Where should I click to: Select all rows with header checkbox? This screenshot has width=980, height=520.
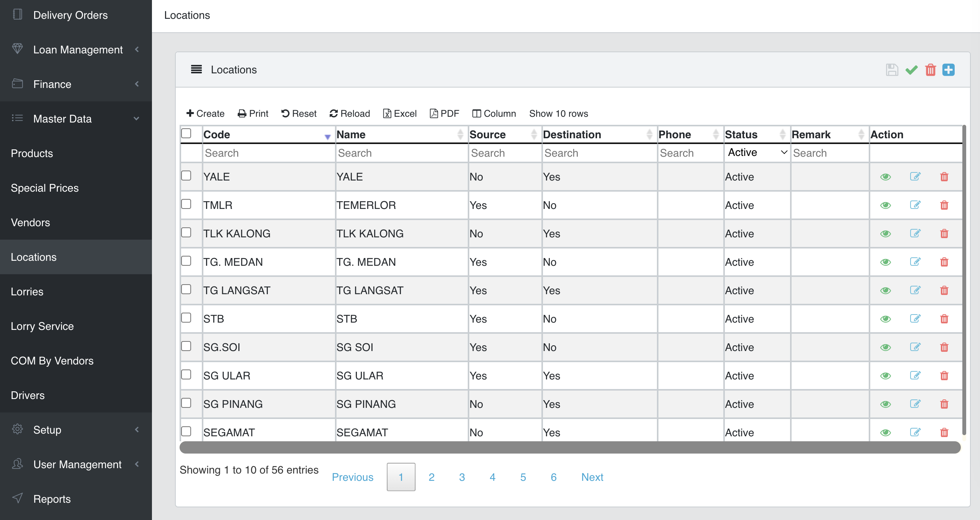pos(186,133)
